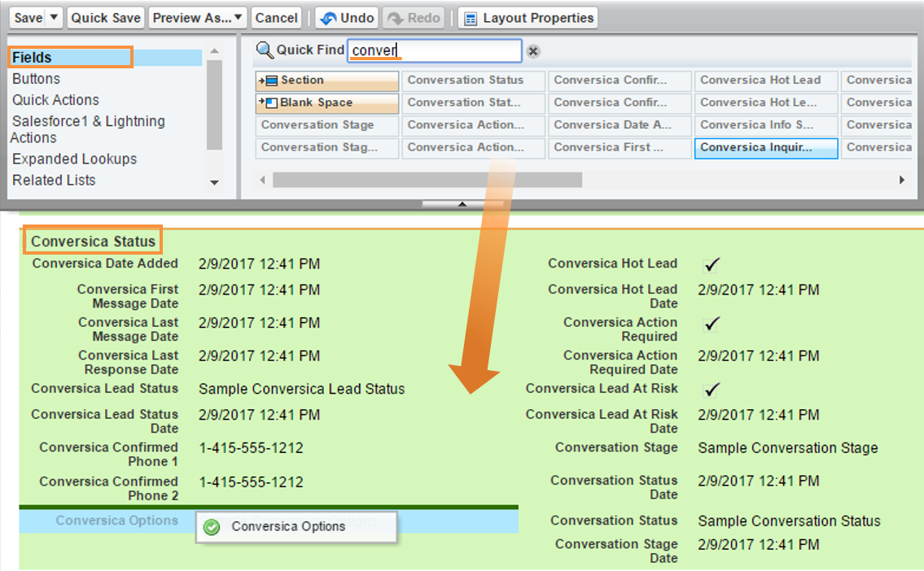Select the truncated Conversation Stag... palette field
This screenshot has height=571, width=924.
(327, 147)
